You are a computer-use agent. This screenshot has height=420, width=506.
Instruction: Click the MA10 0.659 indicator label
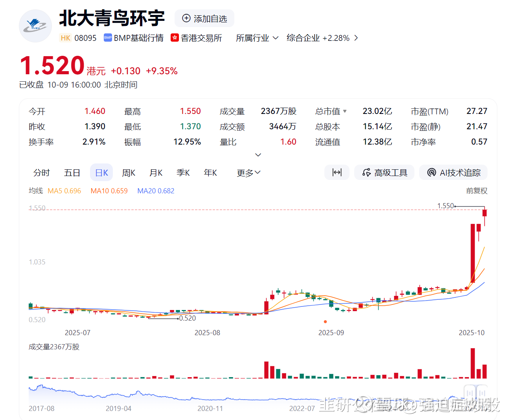point(109,191)
